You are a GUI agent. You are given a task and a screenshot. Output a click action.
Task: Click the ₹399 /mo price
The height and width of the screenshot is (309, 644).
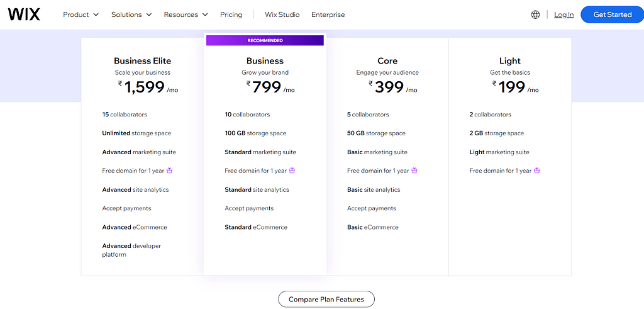click(393, 87)
